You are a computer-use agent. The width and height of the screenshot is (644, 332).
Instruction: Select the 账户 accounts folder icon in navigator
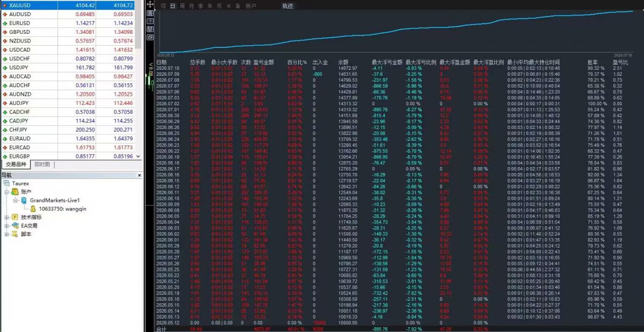(x=15, y=192)
